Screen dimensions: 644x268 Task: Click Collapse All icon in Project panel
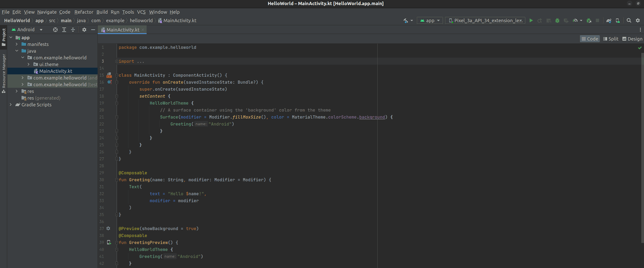click(73, 29)
